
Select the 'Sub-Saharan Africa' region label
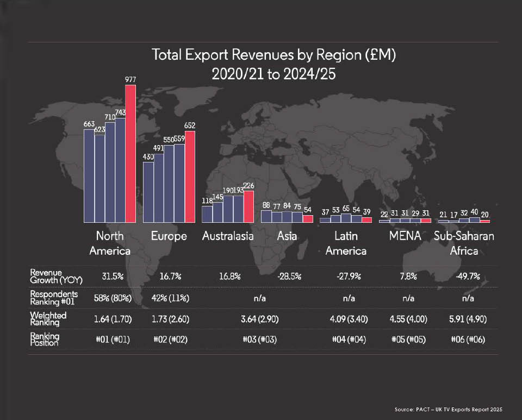(464, 243)
